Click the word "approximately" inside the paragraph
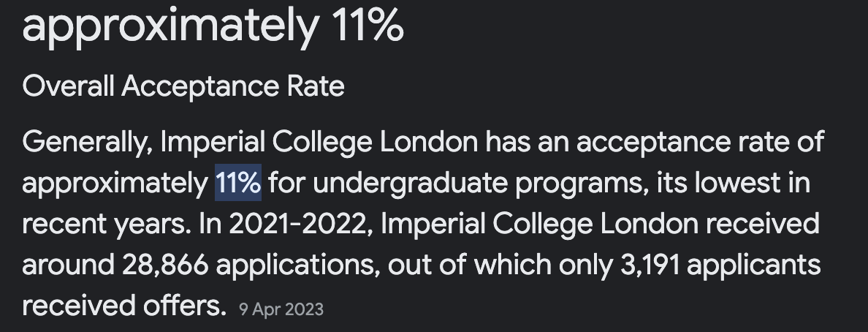 [115, 183]
